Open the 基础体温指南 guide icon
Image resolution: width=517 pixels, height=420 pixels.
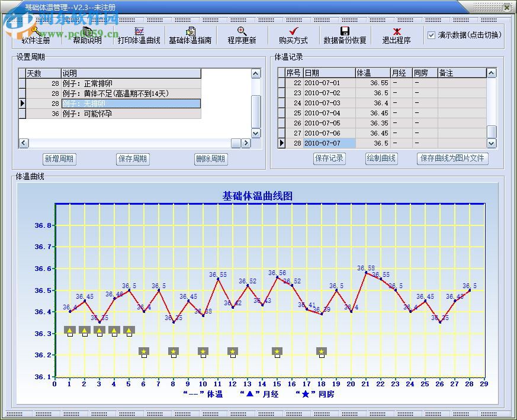[x=191, y=35]
